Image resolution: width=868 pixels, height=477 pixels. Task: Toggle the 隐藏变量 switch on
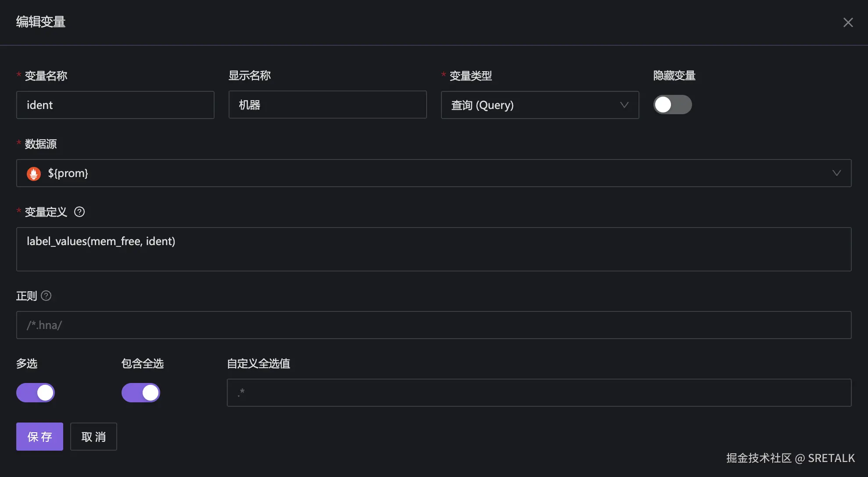[x=672, y=105]
